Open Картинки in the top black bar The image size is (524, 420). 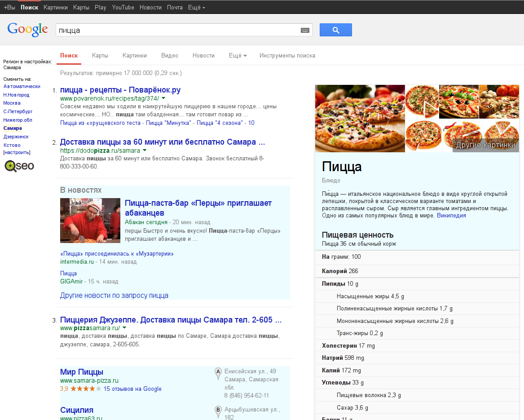click(x=56, y=7)
